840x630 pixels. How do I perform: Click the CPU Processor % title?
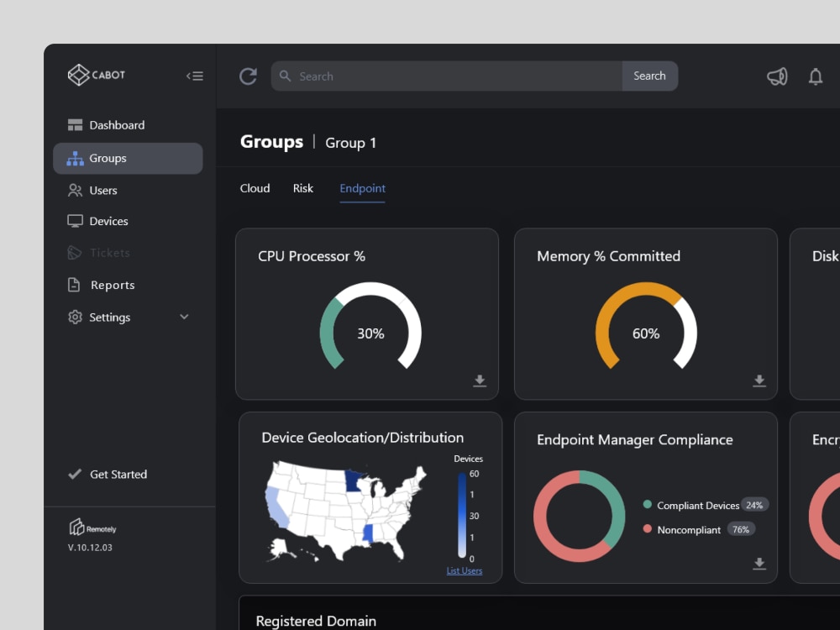tap(312, 256)
